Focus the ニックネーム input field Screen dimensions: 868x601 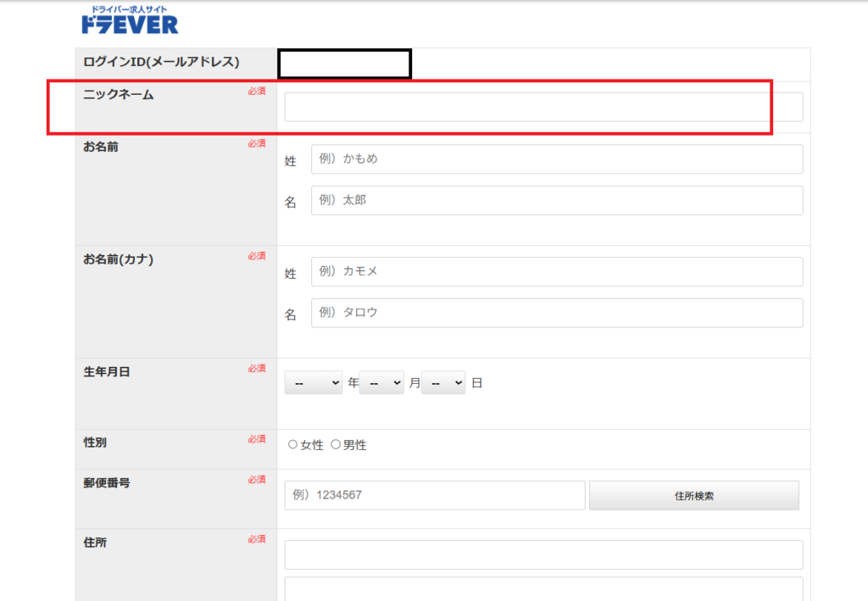[x=542, y=107]
